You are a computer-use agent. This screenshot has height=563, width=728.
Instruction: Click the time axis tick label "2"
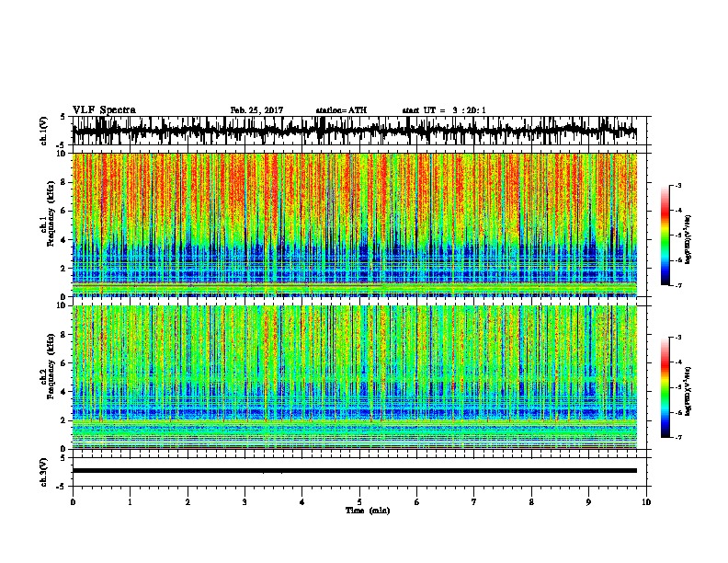(188, 502)
